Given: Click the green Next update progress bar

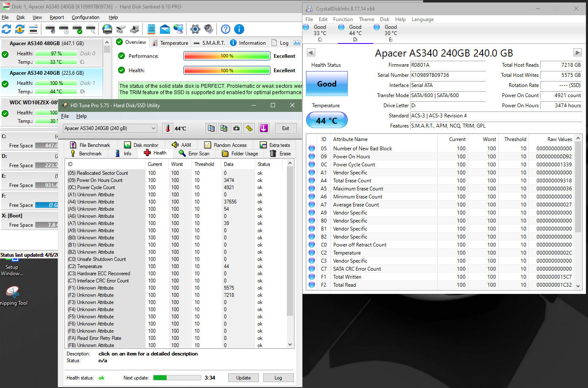Looking at the screenshot, I should coord(177,378).
